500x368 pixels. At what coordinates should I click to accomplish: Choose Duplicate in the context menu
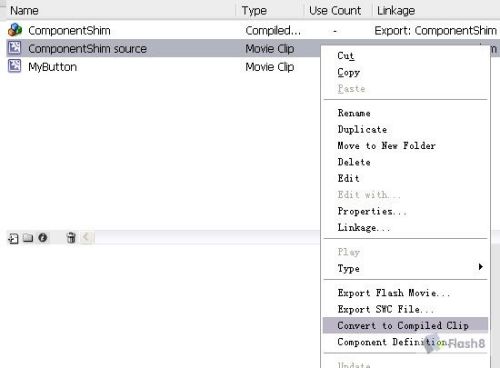pos(362,129)
